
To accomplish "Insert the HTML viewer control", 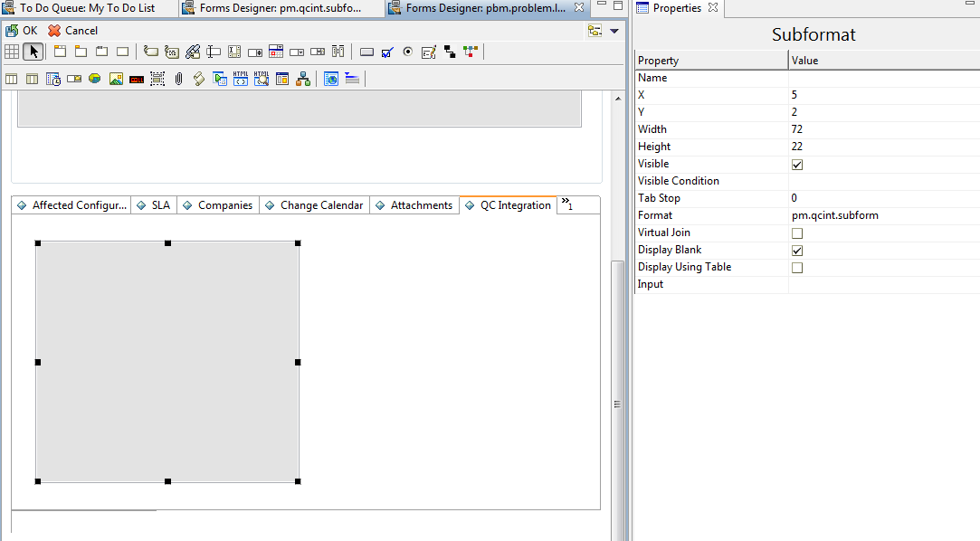I will click(x=241, y=79).
